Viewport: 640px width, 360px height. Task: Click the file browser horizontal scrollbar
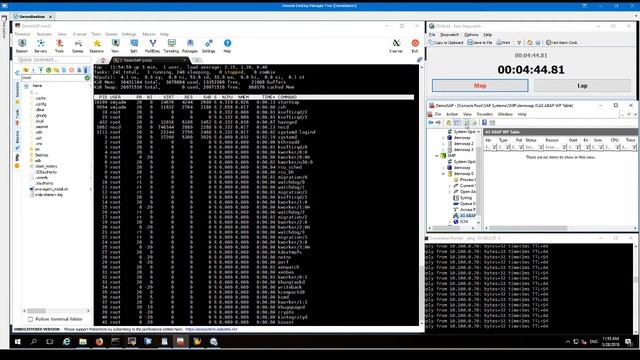click(56, 311)
